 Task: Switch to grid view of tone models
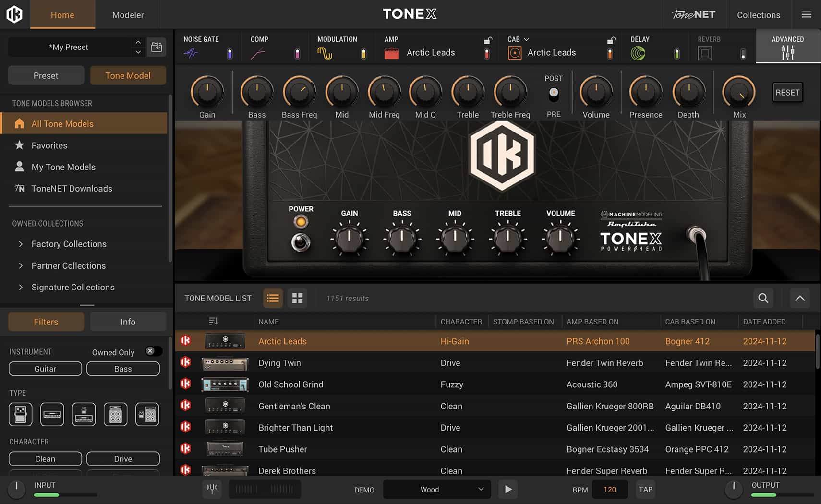(297, 298)
